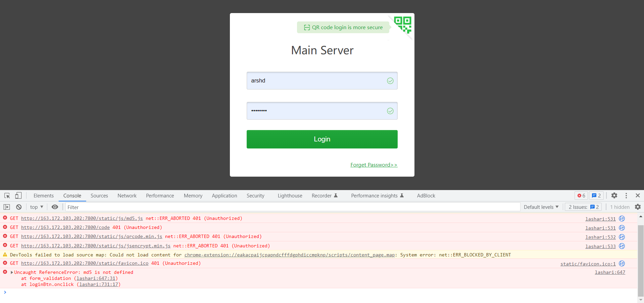Open the AdBlock tab

coord(426,196)
